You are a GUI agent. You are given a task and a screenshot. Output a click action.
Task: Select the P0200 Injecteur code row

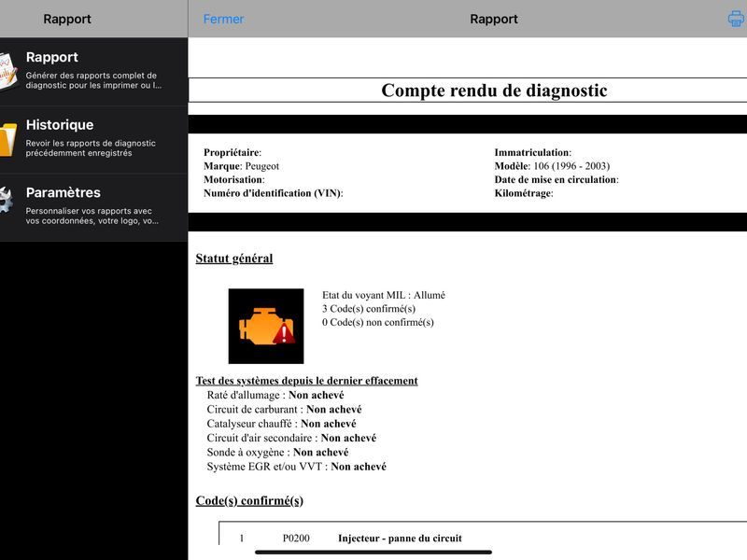pos(483,539)
